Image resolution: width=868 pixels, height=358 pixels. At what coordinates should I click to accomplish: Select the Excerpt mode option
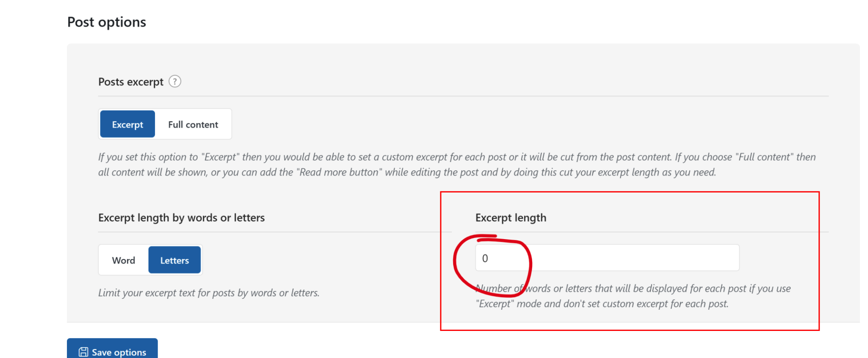pos(127,124)
